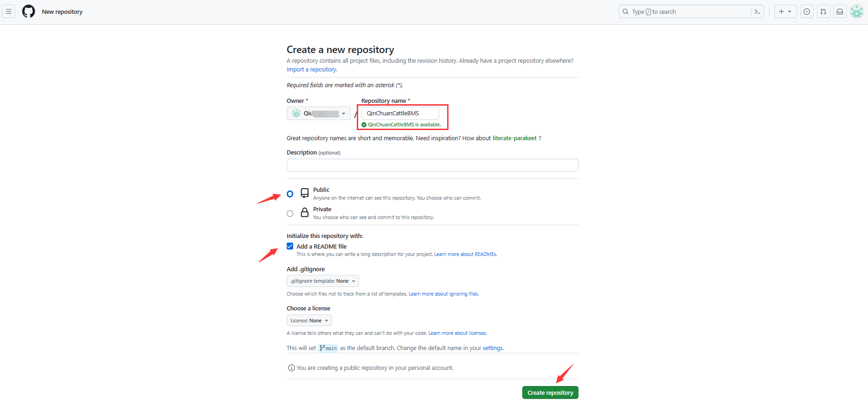Toggle the Add a README file checkbox

click(290, 246)
